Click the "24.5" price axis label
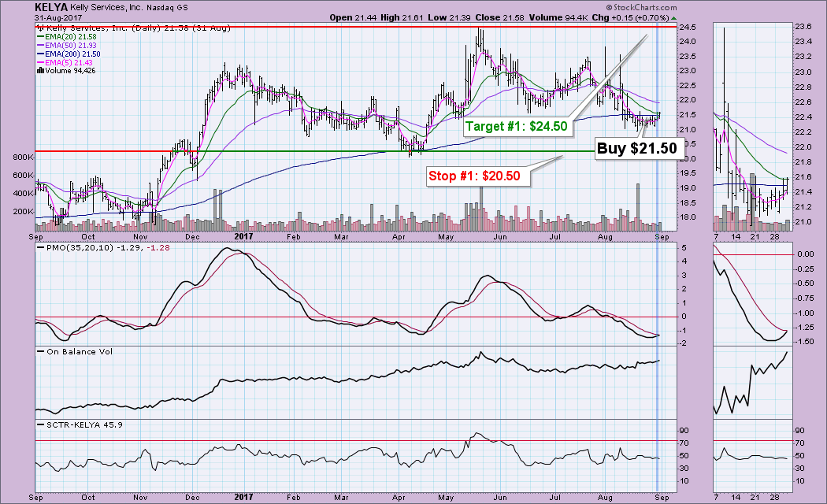827x504 pixels. 688,28
